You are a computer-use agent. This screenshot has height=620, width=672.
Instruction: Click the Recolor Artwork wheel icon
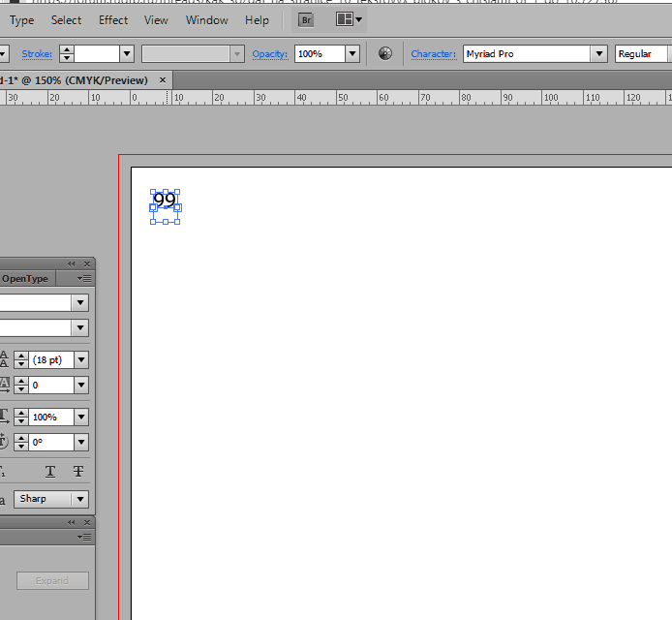384,53
